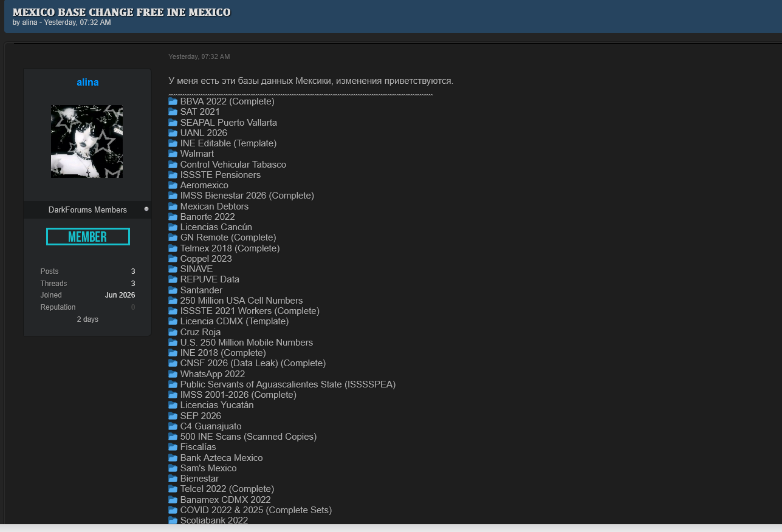Click folder icon next to Scotiabank 2022
This screenshot has height=532, width=782.
pos(173,520)
